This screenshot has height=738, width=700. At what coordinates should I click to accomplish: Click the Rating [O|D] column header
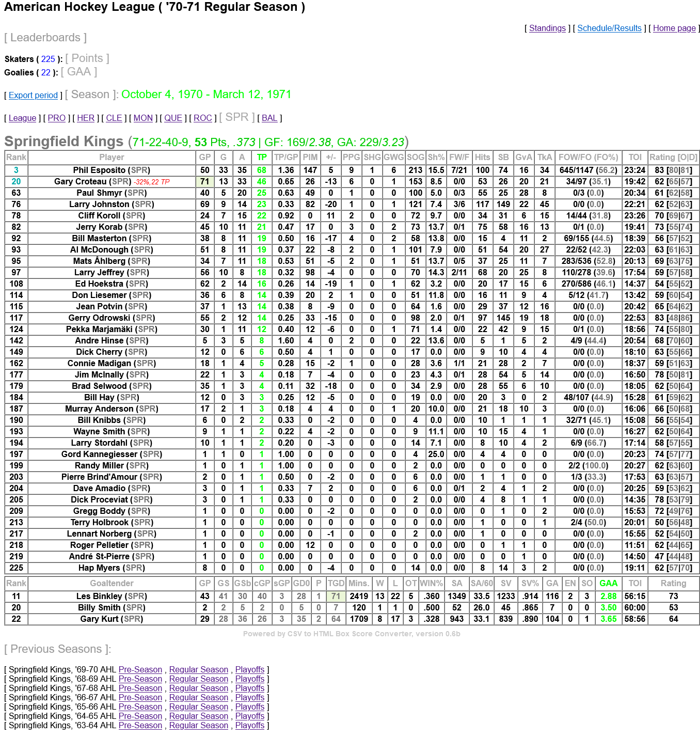point(674,158)
